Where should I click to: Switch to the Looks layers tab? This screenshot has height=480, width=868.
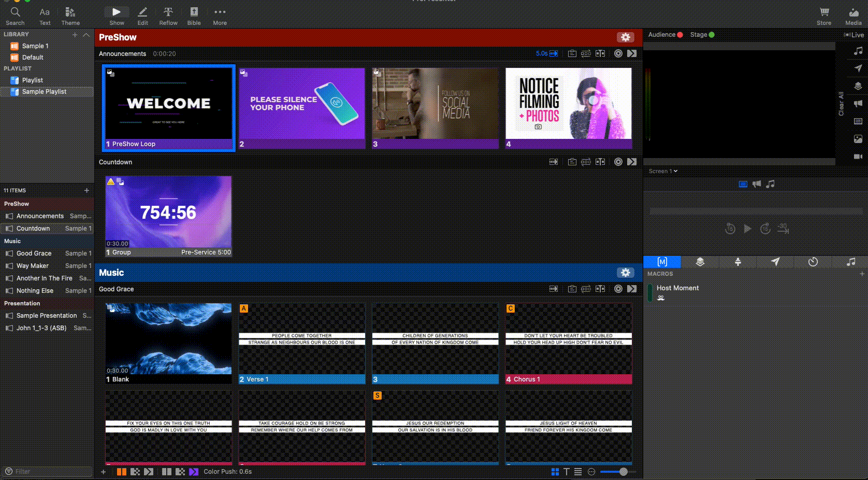pyautogui.click(x=700, y=262)
